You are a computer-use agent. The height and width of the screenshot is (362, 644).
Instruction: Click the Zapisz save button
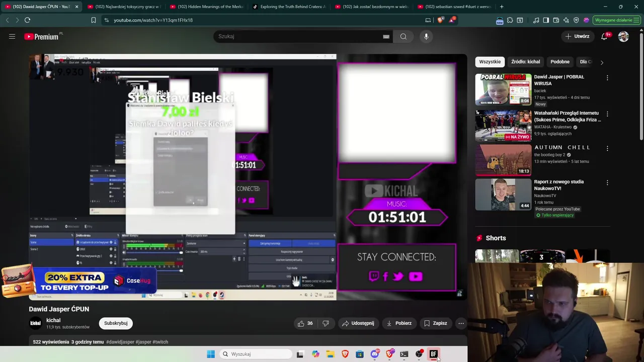(436, 323)
